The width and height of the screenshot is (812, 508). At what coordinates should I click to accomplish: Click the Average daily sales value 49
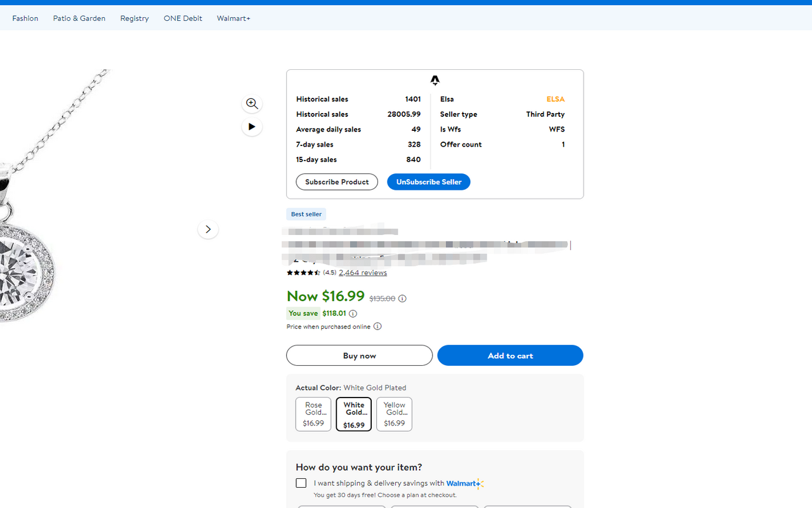(x=416, y=130)
